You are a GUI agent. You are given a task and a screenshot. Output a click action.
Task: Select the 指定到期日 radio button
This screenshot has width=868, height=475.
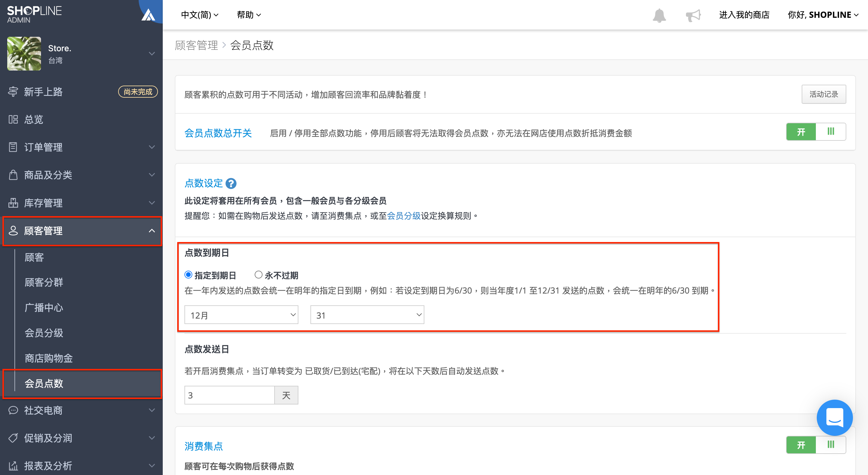[188, 275]
